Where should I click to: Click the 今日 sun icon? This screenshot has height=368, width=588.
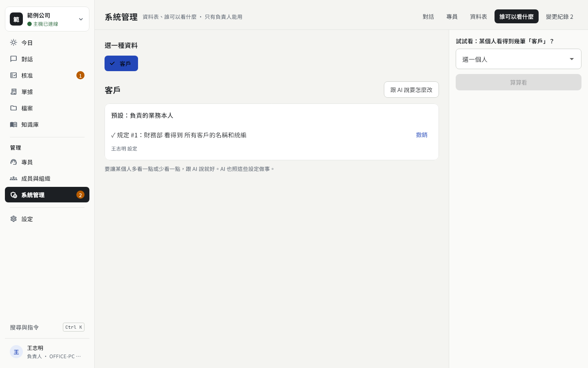(13, 43)
